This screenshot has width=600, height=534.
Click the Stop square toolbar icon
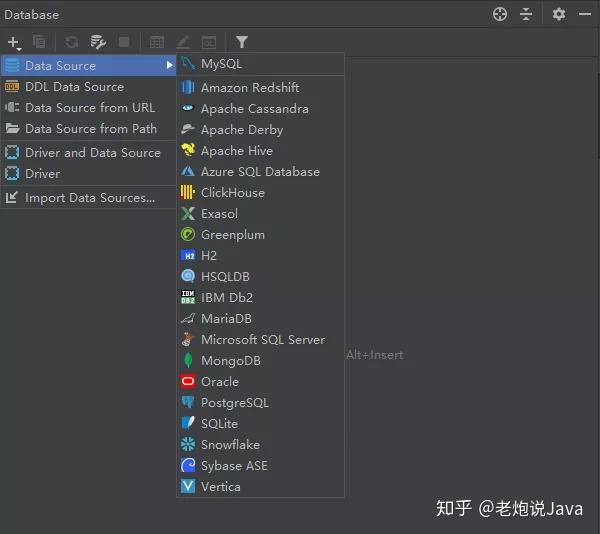(x=124, y=42)
